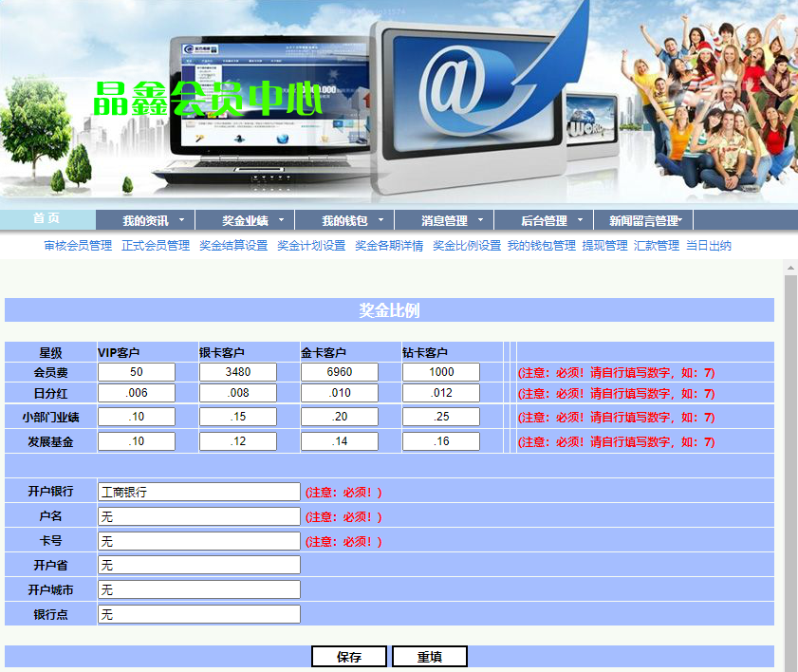Navigate to 奖金各期详情 link
798x672 pixels.
(389, 246)
